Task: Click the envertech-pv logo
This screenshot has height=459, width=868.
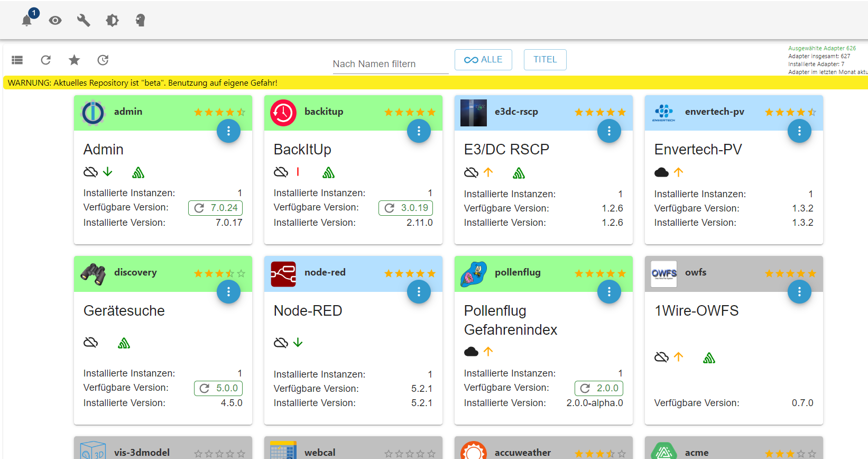Action: click(x=664, y=113)
